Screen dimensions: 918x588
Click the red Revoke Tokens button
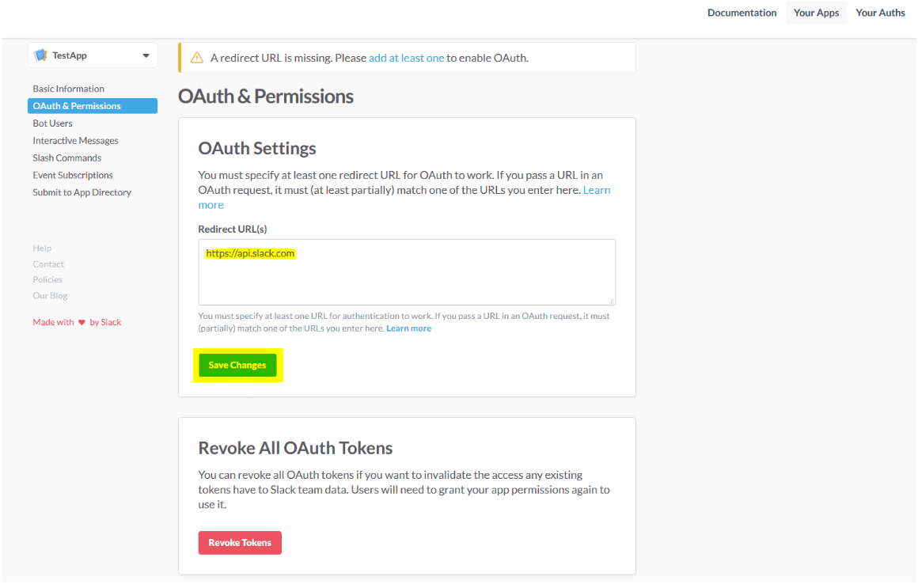[240, 543]
